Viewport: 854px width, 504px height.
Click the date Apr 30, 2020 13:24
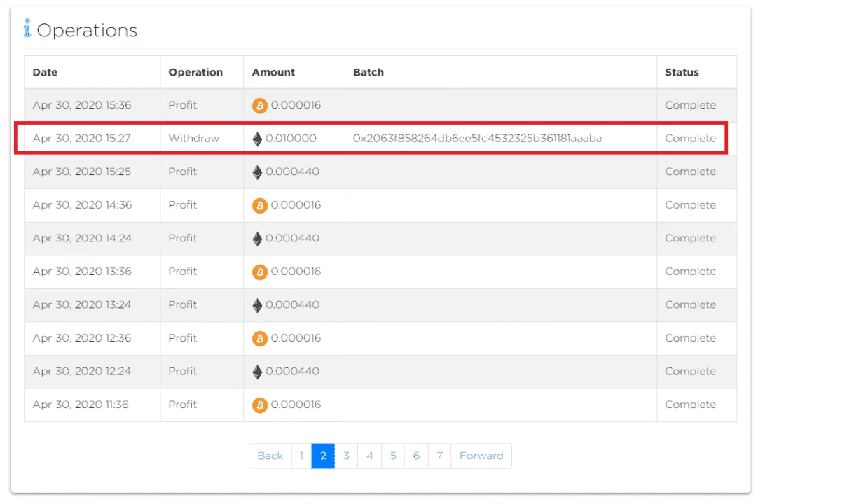pyautogui.click(x=81, y=304)
